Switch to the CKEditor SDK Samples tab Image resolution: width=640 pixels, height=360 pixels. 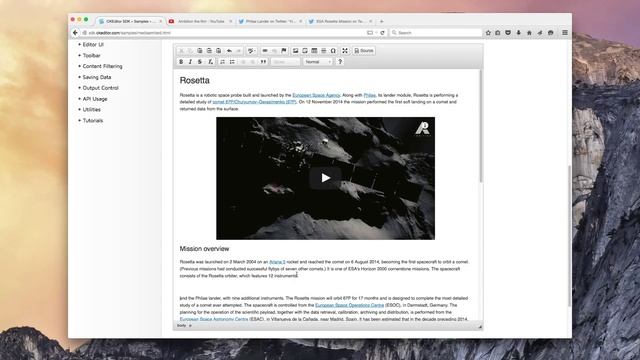[x=130, y=21]
